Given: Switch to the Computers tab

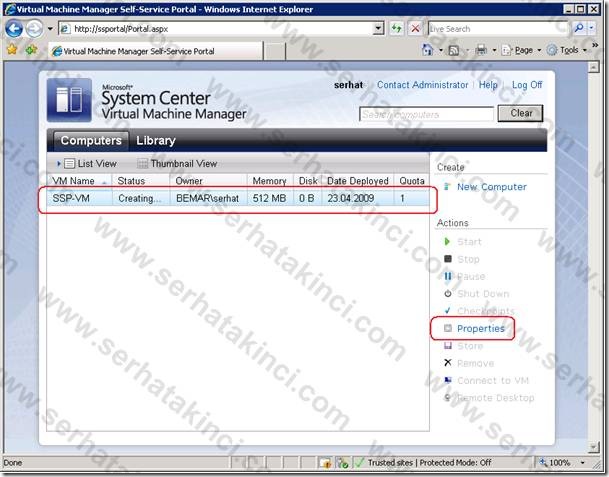Looking at the screenshot, I should point(91,140).
